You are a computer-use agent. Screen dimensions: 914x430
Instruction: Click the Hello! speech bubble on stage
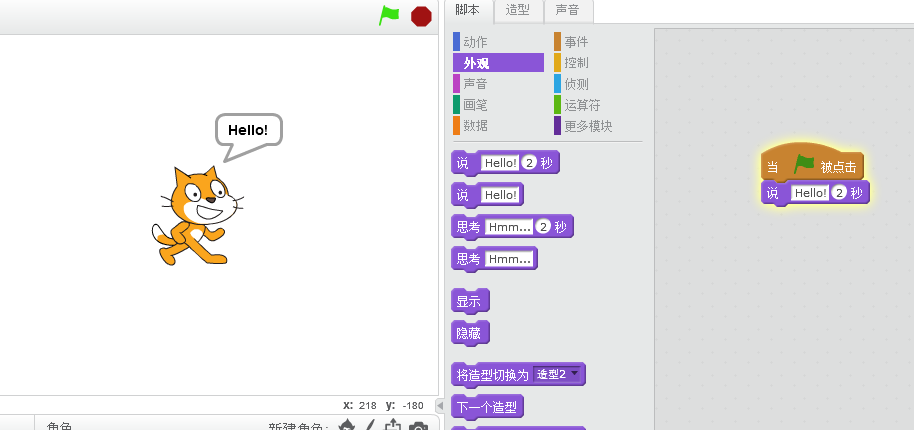tap(248, 131)
